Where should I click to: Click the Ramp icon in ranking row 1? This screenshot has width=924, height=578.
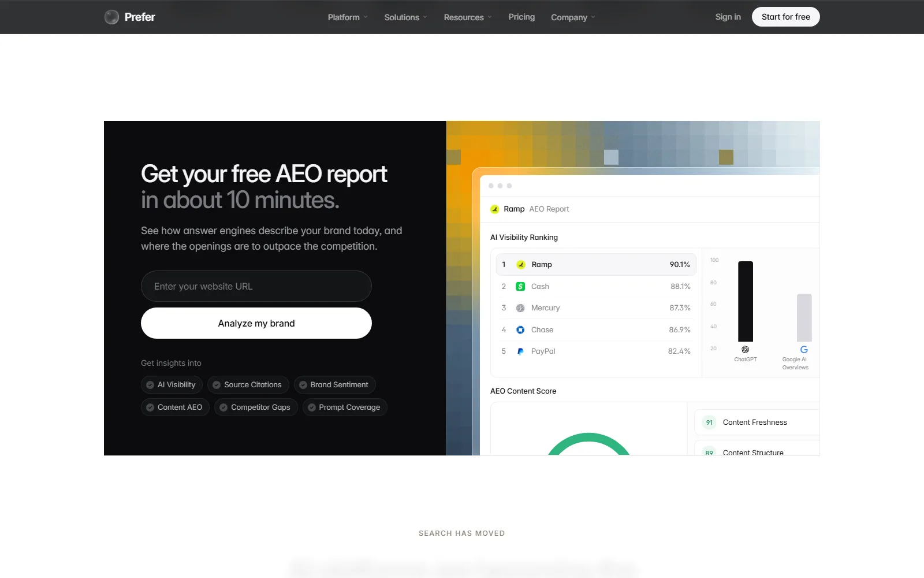point(520,265)
